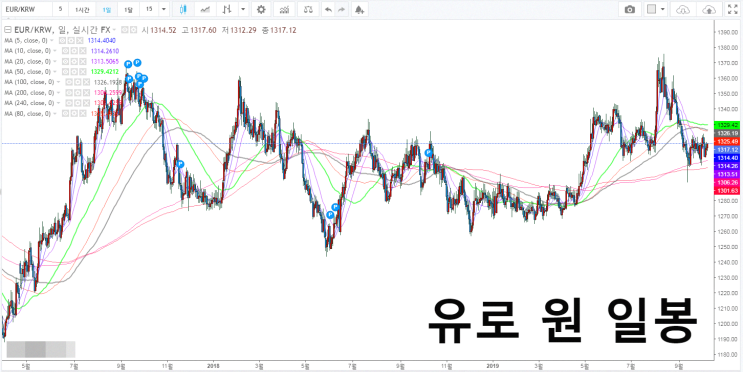Enter fullscreen mode with arrows icon
This screenshot has height=372, width=743.
pos(732,9)
